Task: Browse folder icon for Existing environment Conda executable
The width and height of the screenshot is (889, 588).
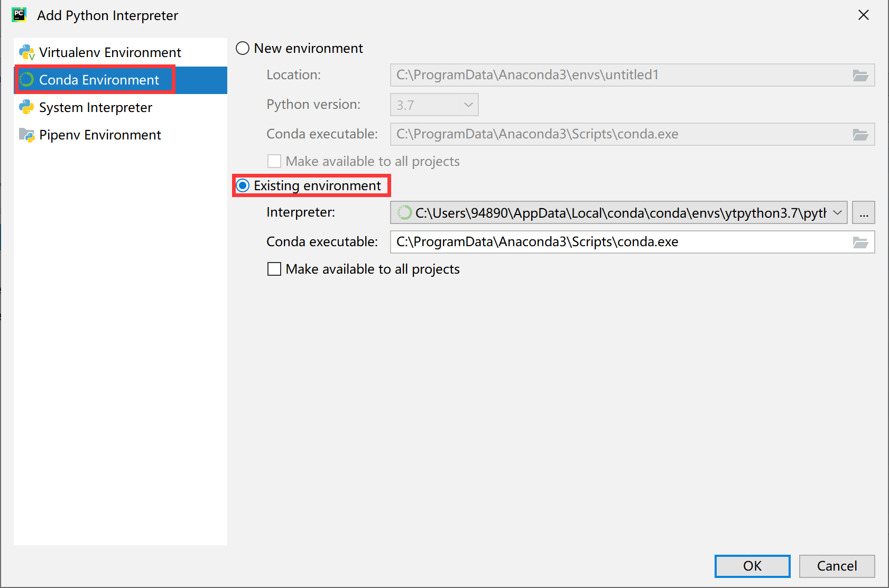Action: 860,242
